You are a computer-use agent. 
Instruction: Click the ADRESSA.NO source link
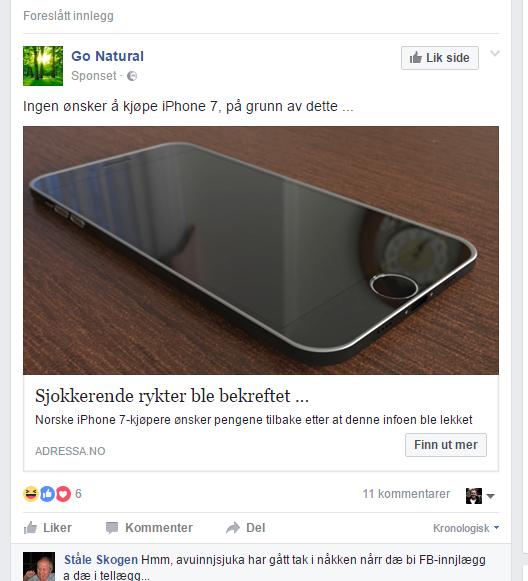tap(70, 451)
